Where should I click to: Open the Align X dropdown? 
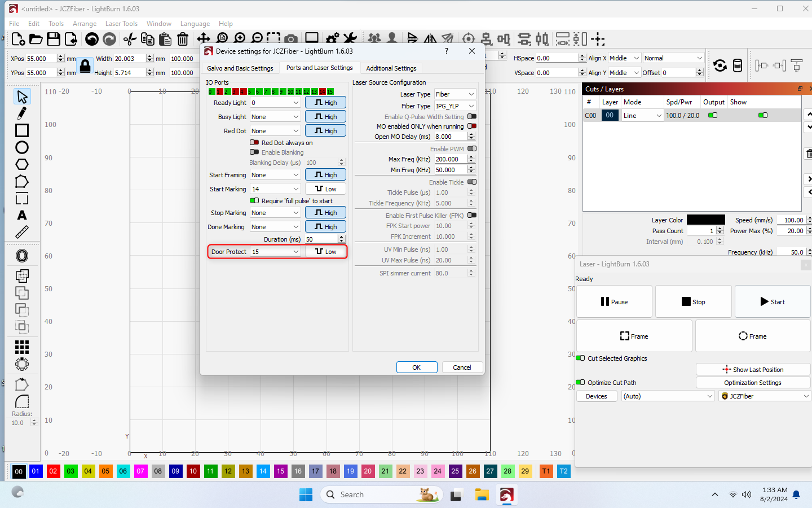click(x=624, y=58)
